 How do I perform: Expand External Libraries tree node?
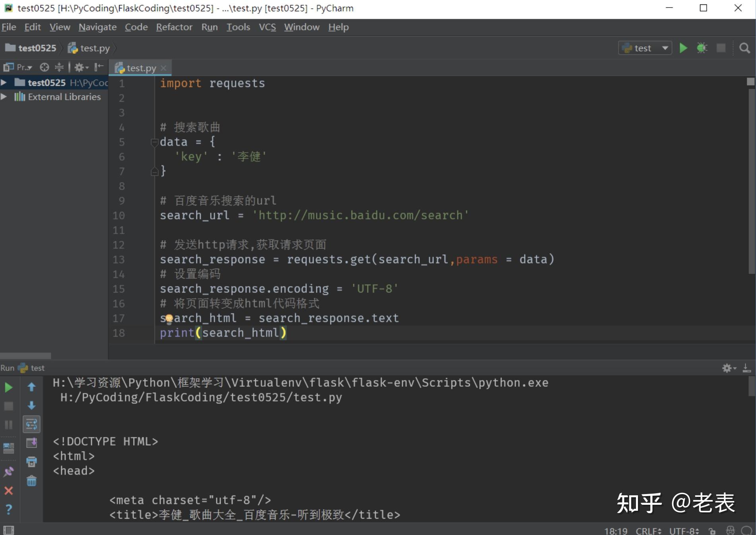(4, 97)
